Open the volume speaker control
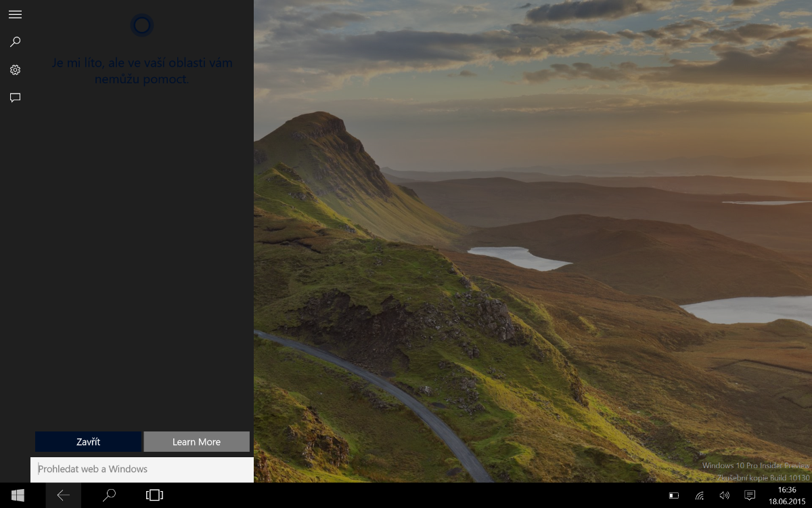Viewport: 812px width, 508px height. click(x=724, y=496)
